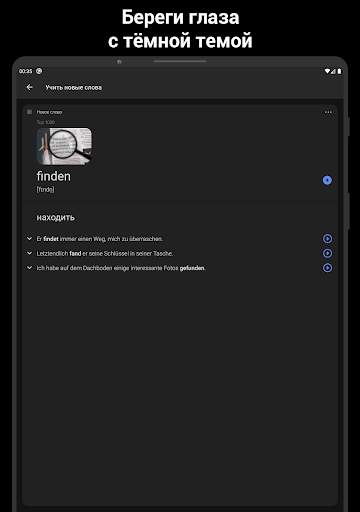Tap the translation 'находить'
This screenshot has height=512, width=360.
(56, 218)
